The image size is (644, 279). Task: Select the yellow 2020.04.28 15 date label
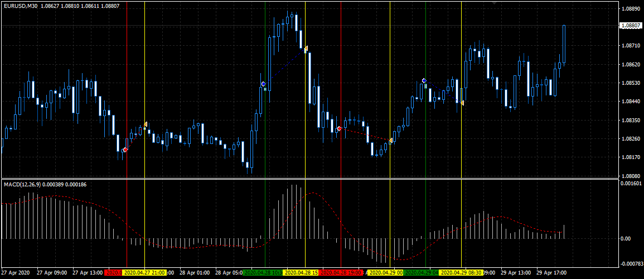pyautogui.click(x=301, y=272)
